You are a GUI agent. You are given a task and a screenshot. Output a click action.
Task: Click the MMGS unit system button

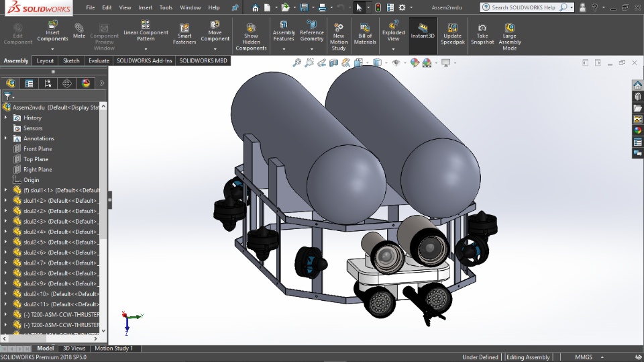584,357
